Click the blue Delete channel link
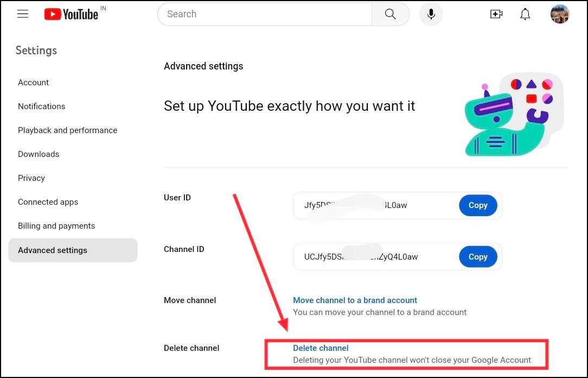This screenshot has width=588, height=378. coord(321,348)
